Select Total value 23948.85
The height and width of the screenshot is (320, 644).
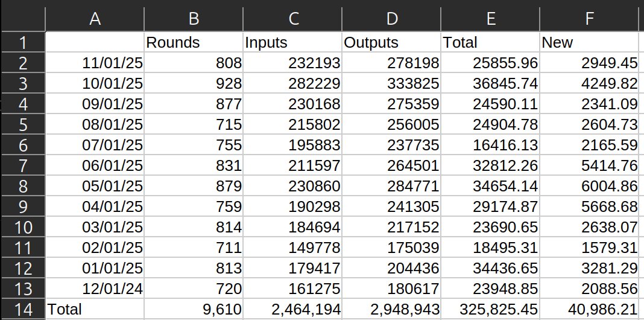490,289
